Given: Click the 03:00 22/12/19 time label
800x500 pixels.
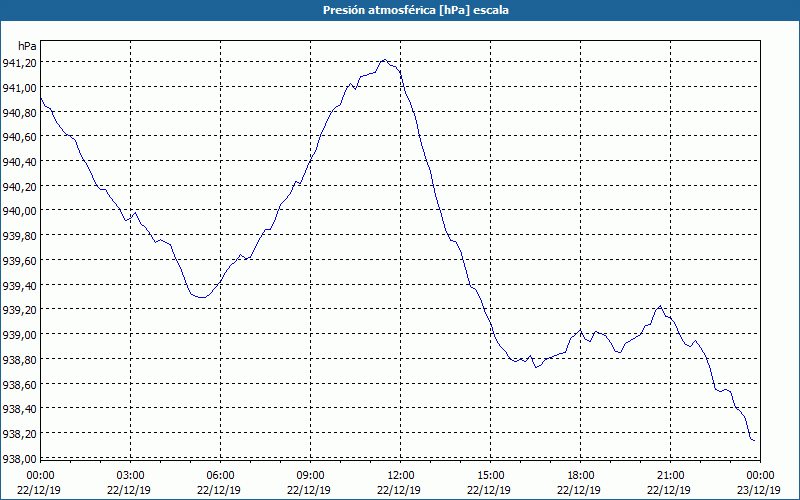Looking at the screenshot, I should (129, 483).
